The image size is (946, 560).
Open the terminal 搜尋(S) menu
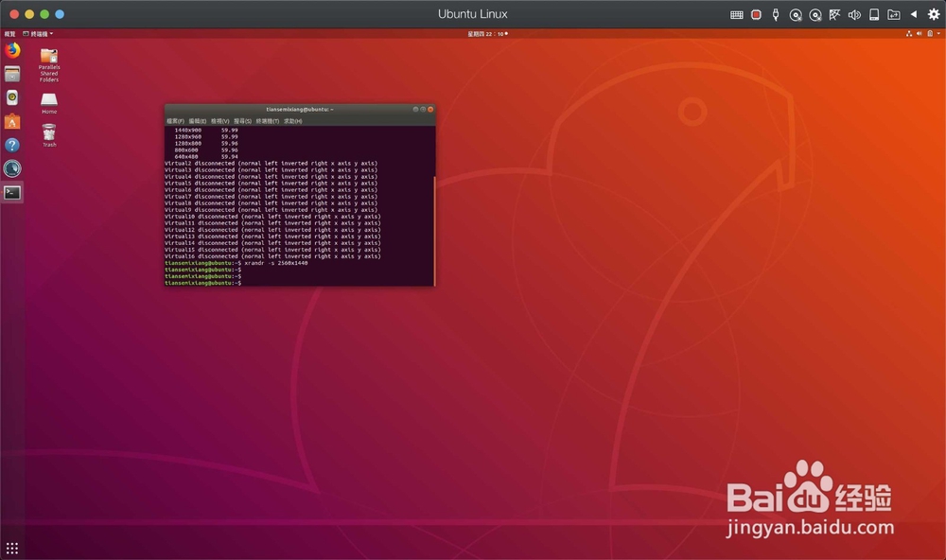coord(242,121)
